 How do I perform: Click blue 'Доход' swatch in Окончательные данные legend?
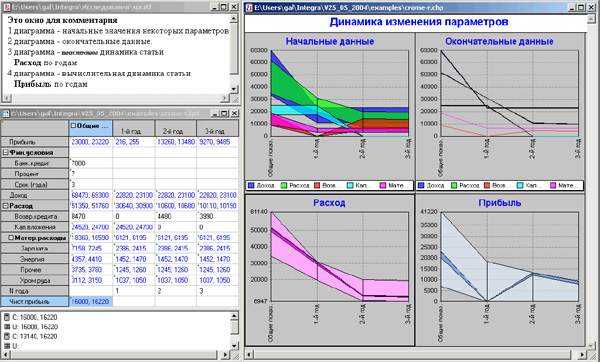421,186
